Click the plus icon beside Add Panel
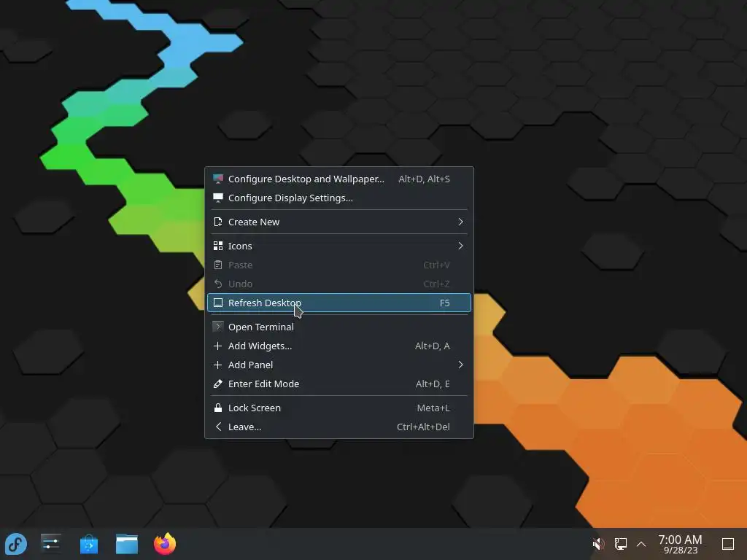The image size is (747, 560). [x=217, y=365]
